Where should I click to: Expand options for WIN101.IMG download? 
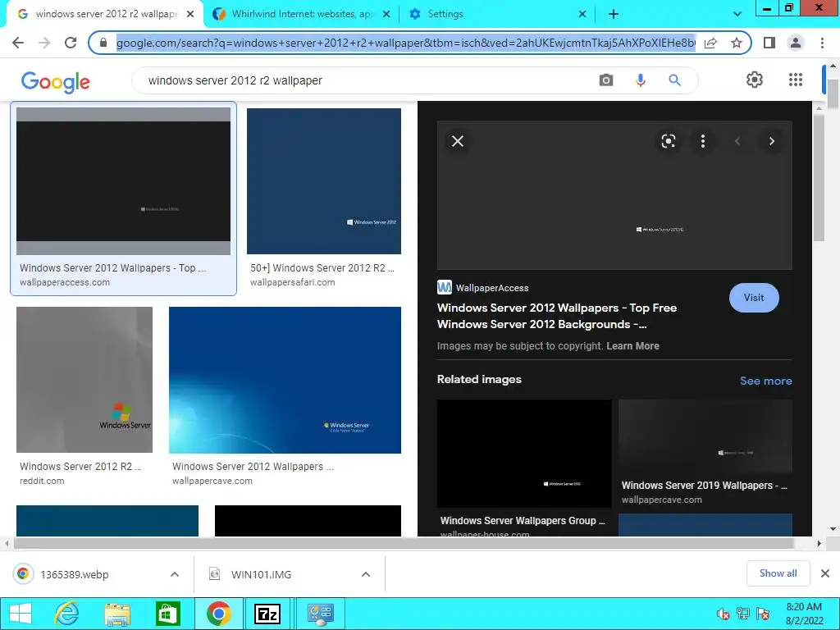pyautogui.click(x=366, y=574)
